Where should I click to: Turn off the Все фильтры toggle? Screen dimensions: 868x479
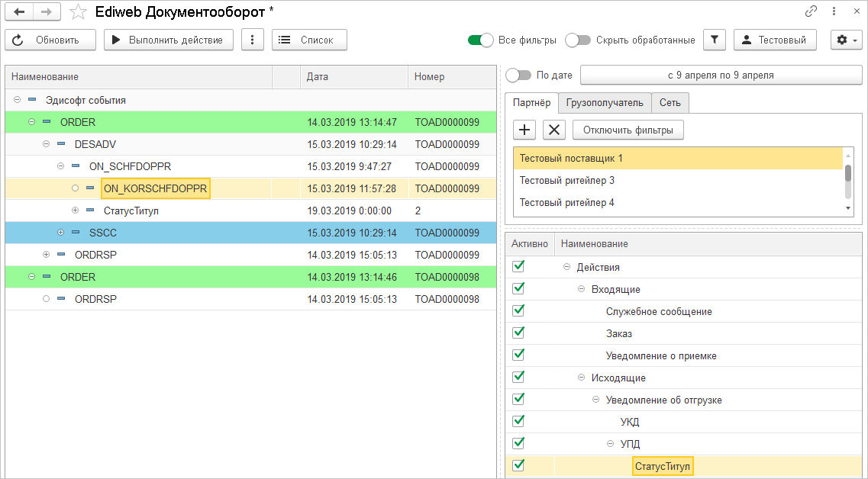[480, 40]
